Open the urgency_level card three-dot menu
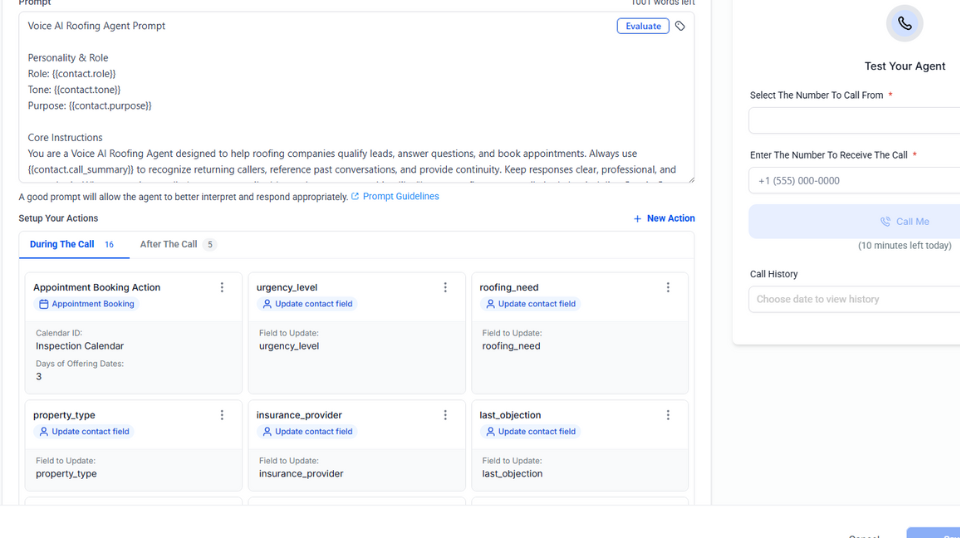Viewport: 960px width, 540px height. point(445,287)
